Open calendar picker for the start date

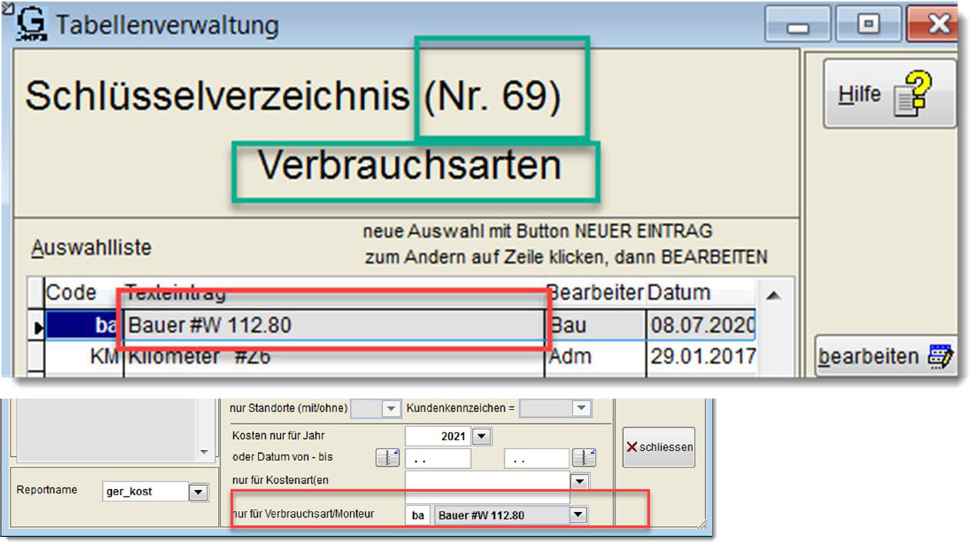[387, 458]
